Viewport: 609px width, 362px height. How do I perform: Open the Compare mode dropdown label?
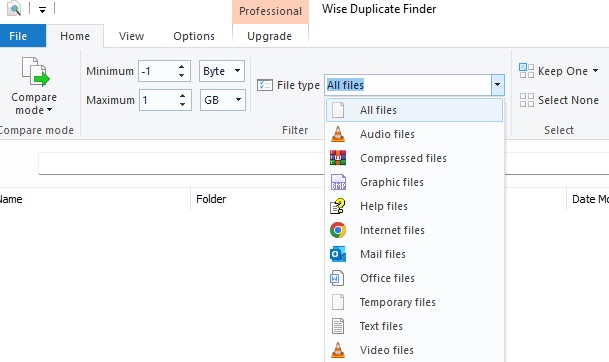click(34, 104)
